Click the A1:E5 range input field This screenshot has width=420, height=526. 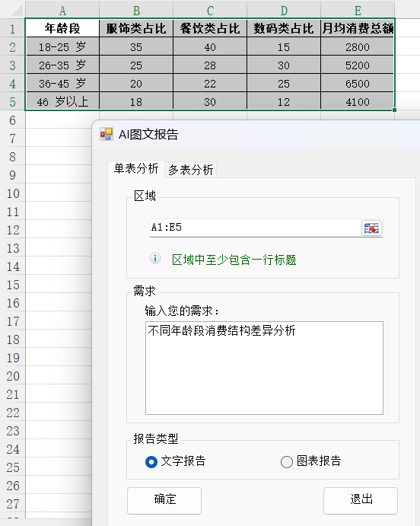tap(256, 228)
